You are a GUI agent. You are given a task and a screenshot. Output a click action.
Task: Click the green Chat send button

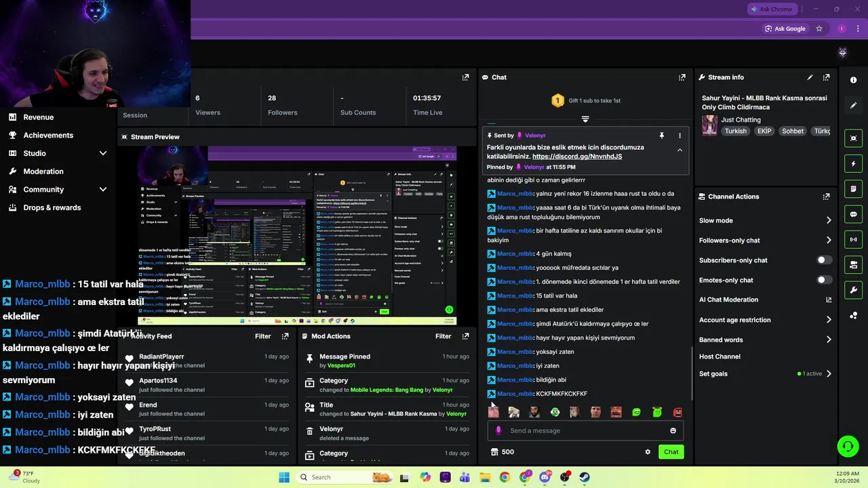coord(671,452)
